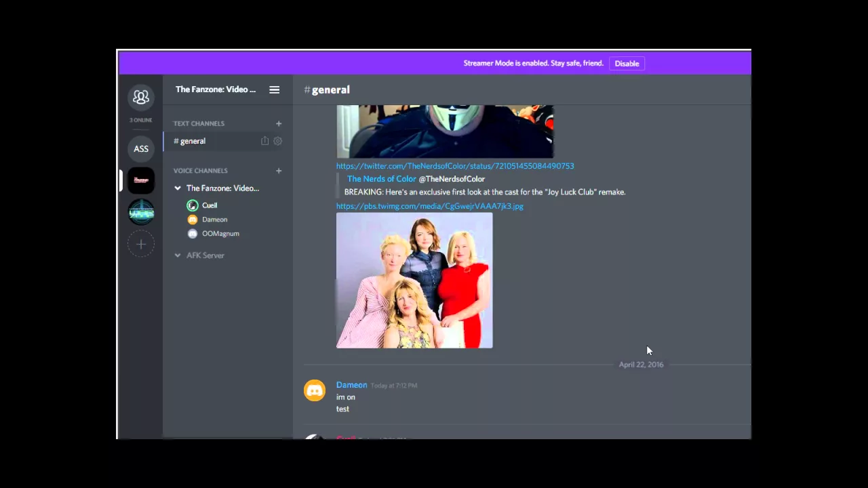Click OOMagnum's avatar in voice channel
Image resolution: width=868 pixels, height=488 pixels.
tap(193, 234)
